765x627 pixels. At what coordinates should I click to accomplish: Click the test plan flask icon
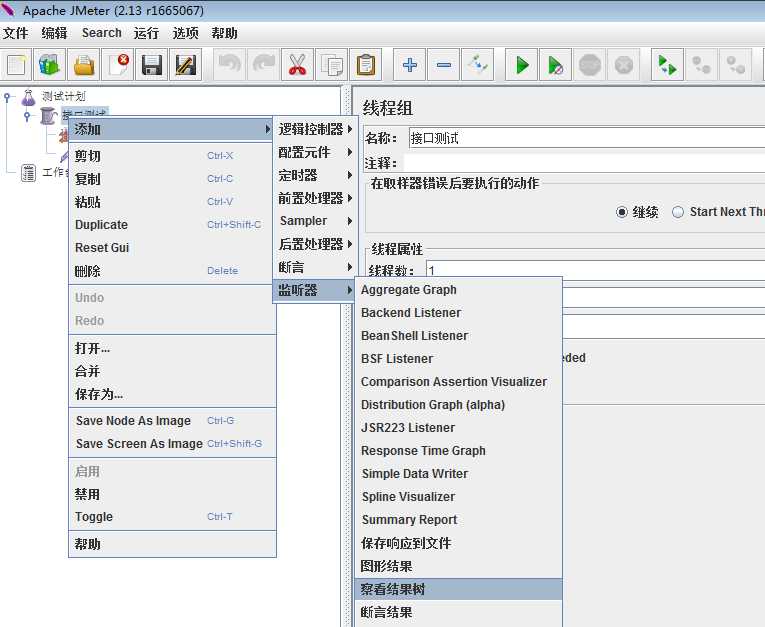coord(28,97)
